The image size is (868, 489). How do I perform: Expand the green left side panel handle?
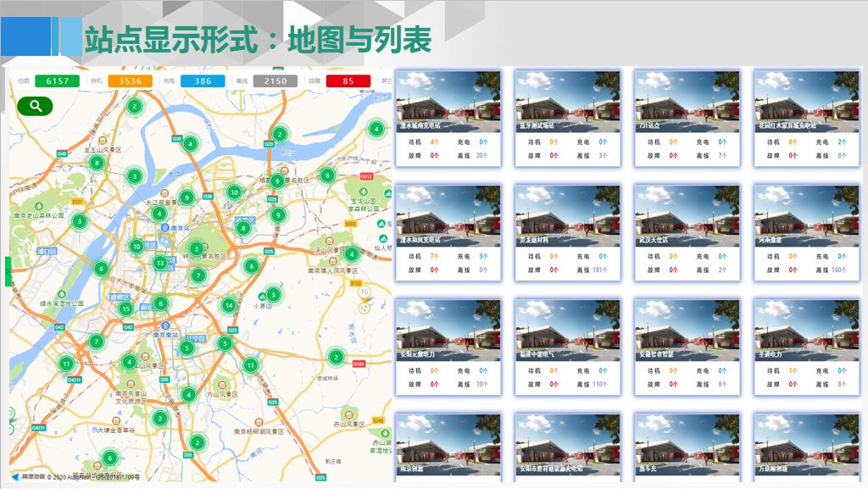(x=8, y=271)
